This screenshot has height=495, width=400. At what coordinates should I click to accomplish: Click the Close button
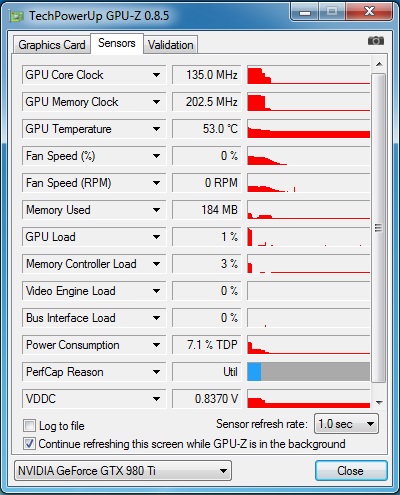pos(351,471)
